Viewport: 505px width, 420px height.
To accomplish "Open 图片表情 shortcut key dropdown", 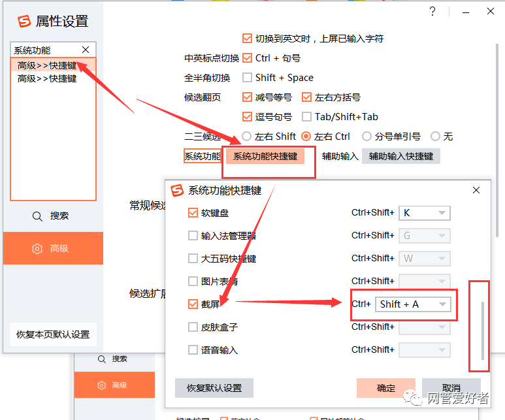I will [425, 281].
